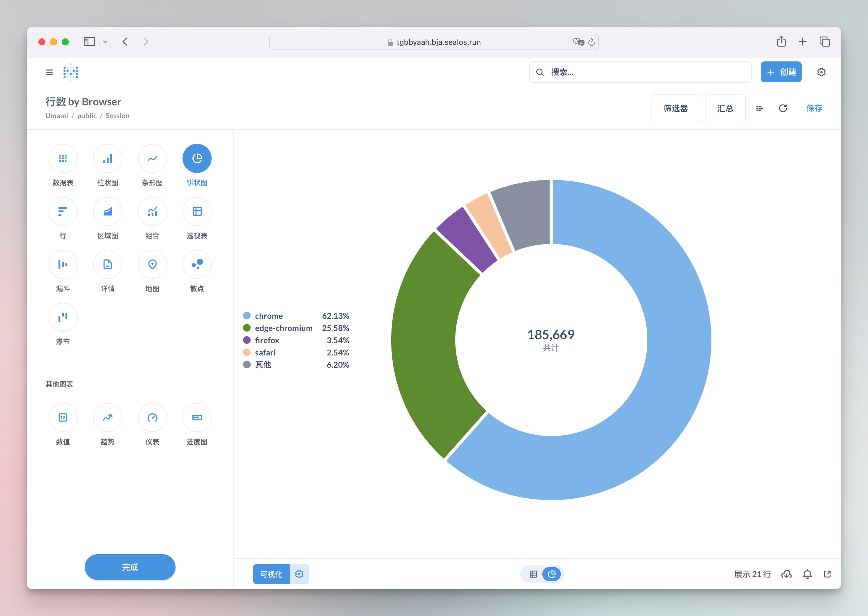Screen dimensions: 868x616
Task: Open the 汇总 summarize panel
Action: click(x=725, y=109)
